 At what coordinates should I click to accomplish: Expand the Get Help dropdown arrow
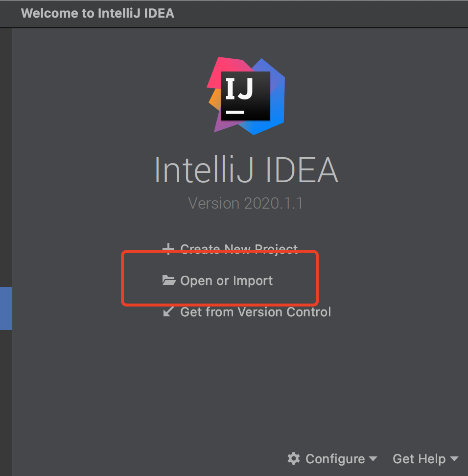coord(454,459)
